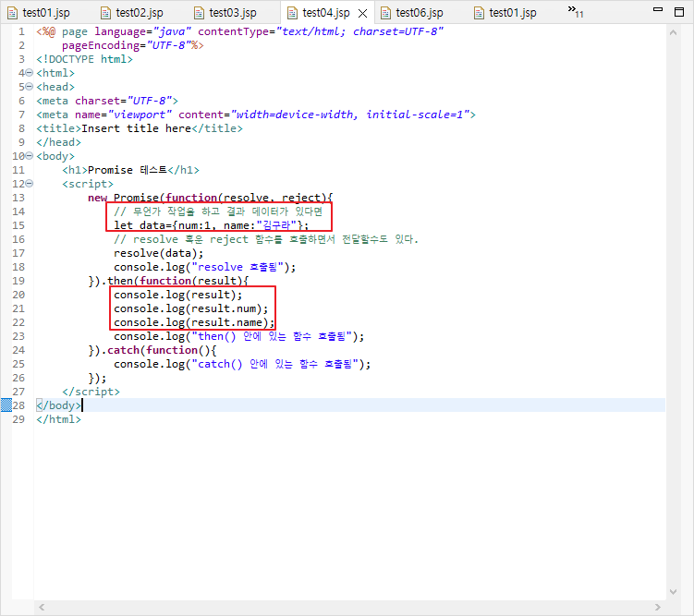
Task: Click 'resolve(data);' on line 17
Action: coord(158,253)
